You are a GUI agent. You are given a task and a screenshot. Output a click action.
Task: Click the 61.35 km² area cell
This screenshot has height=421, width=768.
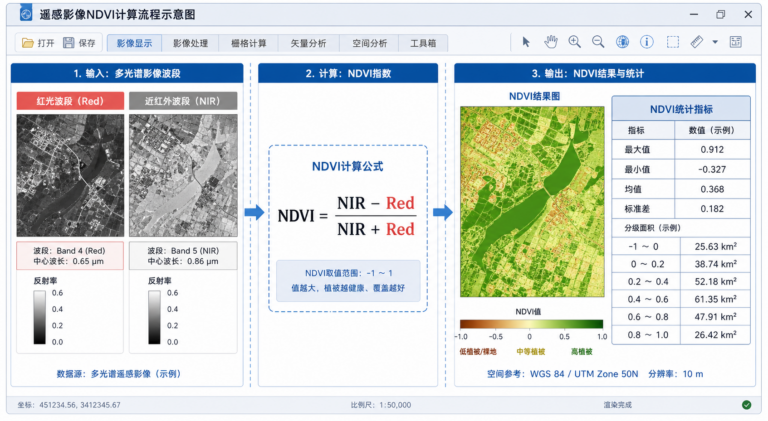pyautogui.click(x=715, y=299)
